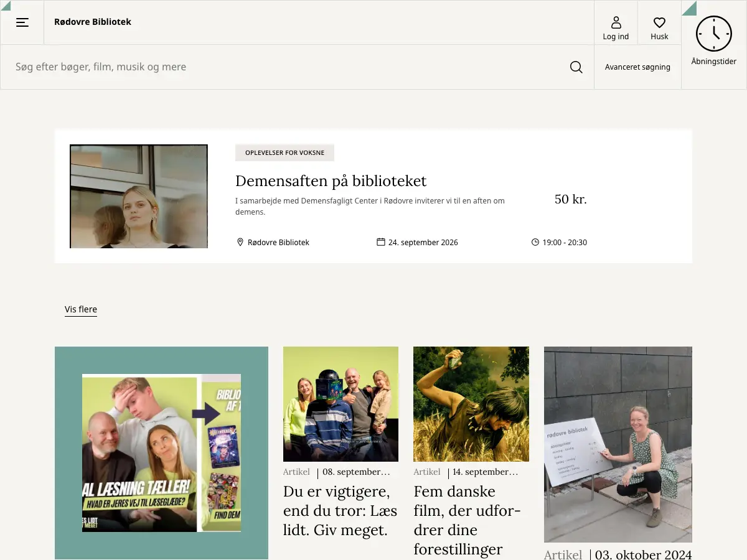Click the calendar icon by 24. september 2026
This screenshot has width=747, height=560.
381,242
